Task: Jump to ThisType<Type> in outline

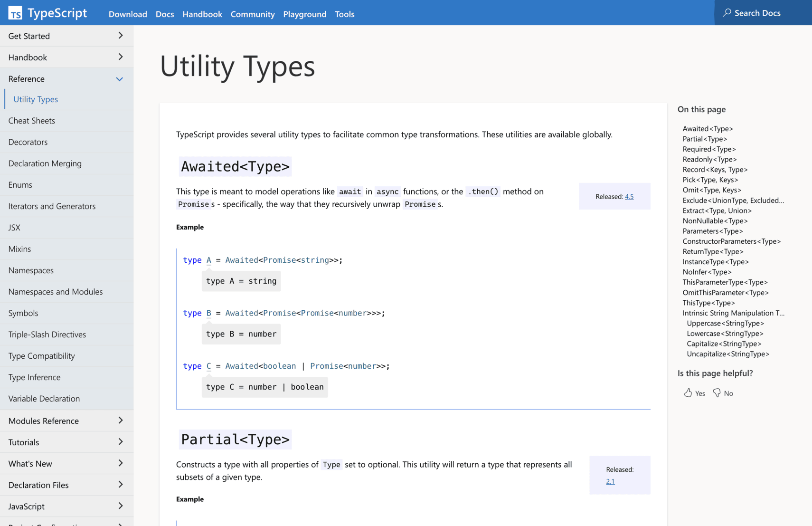Action: [x=708, y=303]
